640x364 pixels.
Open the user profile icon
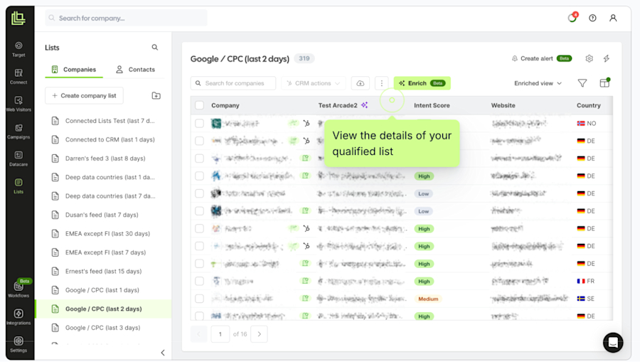pyautogui.click(x=613, y=18)
